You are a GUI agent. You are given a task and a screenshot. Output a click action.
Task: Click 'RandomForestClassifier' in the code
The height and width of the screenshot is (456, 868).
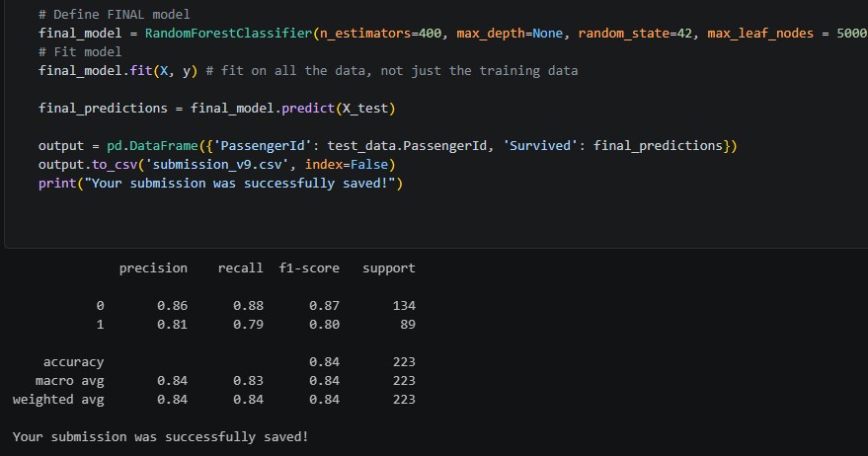(229, 34)
